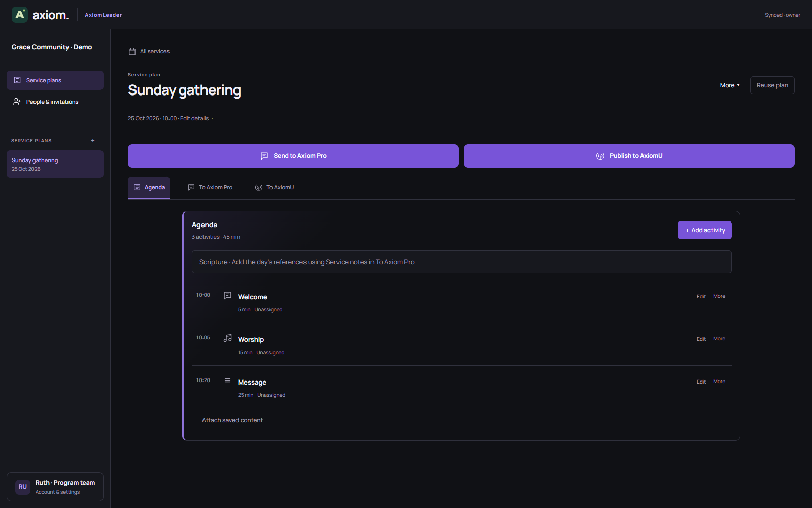Screen dimensions: 812x508
Task: Switch to the To AxiomU tab
Action: [x=275, y=187]
